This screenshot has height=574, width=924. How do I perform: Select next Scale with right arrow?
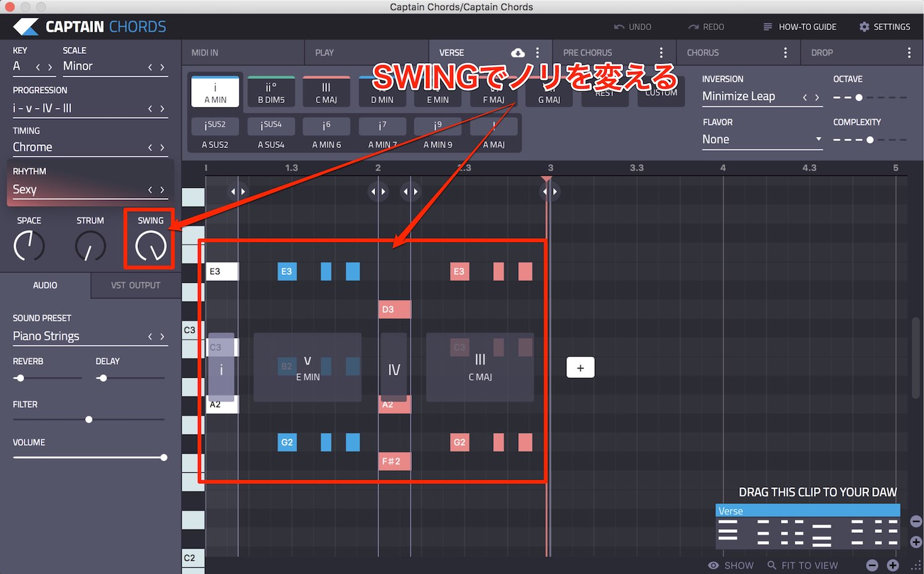pos(162,67)
